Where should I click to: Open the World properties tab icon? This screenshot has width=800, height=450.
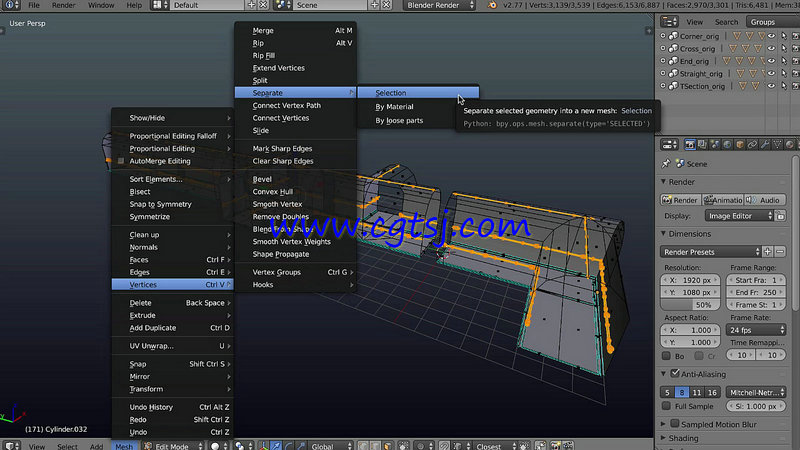(x=727, y=145)
